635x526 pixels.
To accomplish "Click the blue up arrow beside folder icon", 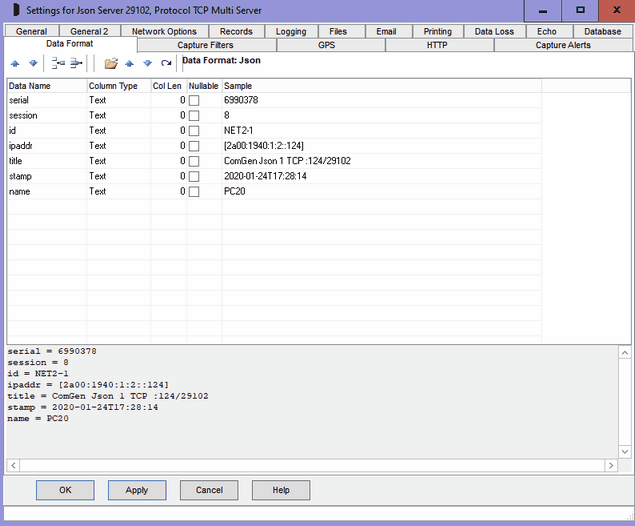I will coord(129,63).
